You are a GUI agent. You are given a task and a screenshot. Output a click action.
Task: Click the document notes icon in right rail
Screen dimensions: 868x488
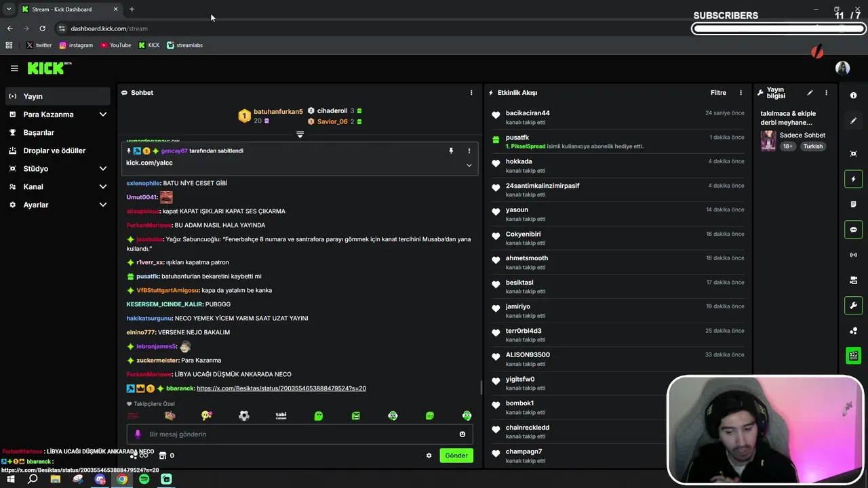pyautogui.click(x=854, y=204)
